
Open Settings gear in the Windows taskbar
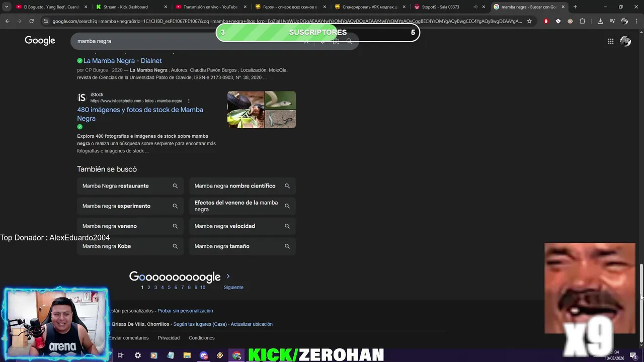137,355
